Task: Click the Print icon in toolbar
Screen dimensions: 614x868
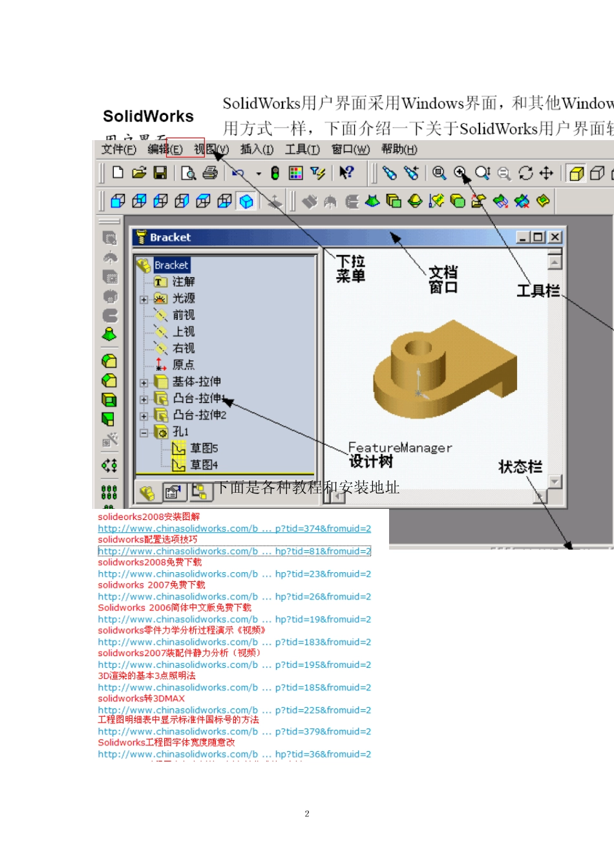Action: click(x=210, y=172)
